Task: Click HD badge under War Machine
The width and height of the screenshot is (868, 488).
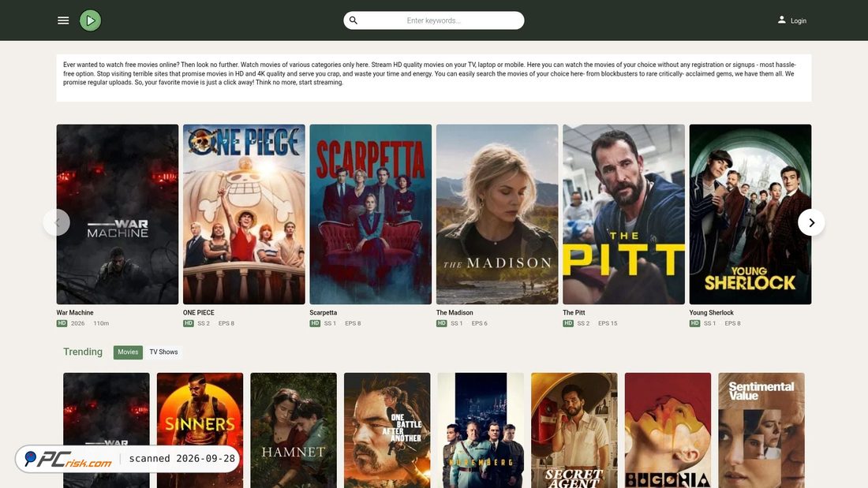Action: [62, 323]
